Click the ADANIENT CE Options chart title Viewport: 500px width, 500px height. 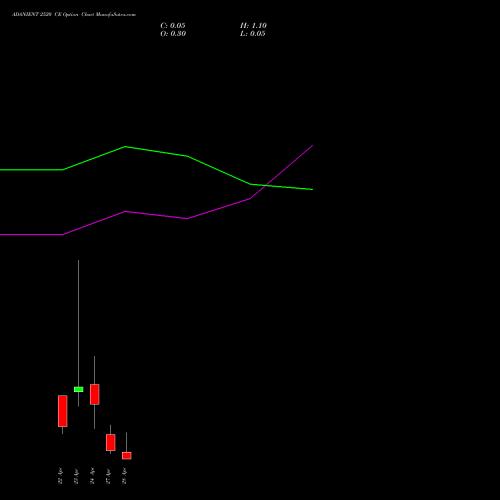click(x=74, y=15)
